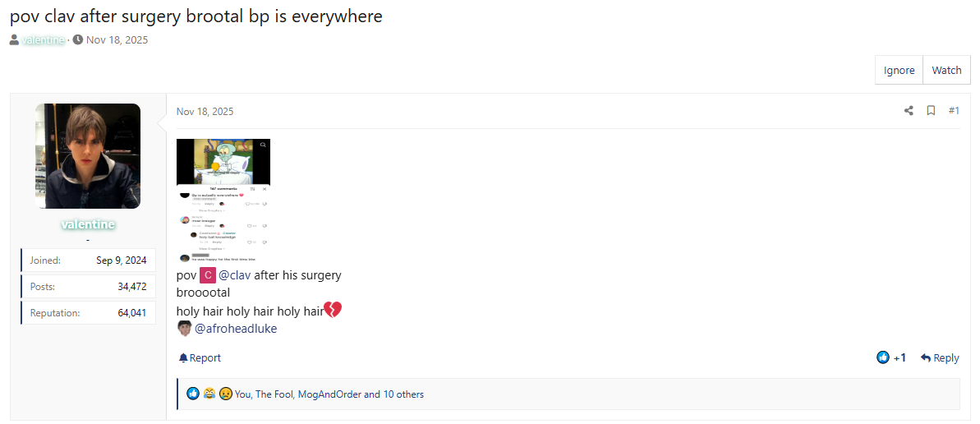This screenshot has height=424, width=980.
Task: Click the thread author link in header
Action: pyautogui.click(x=44, y=39)
